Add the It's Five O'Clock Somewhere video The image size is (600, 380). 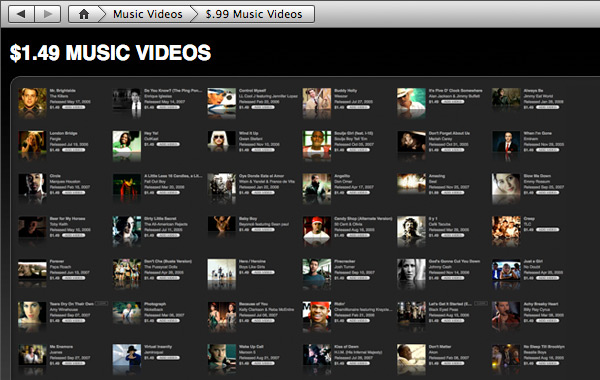click(453, 102)
